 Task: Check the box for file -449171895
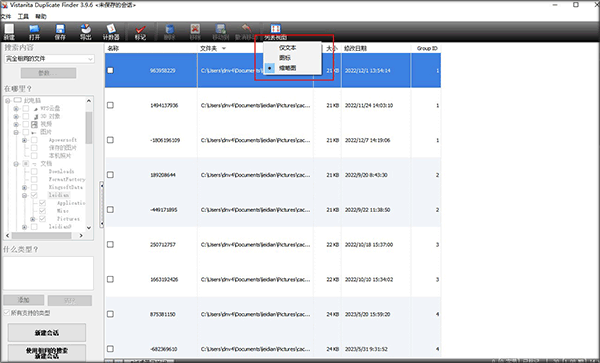coord(110,210)
